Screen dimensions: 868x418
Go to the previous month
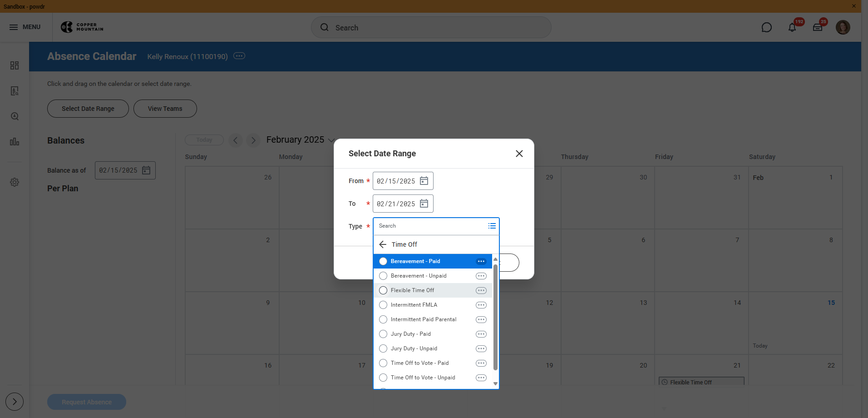coord(235,140)
